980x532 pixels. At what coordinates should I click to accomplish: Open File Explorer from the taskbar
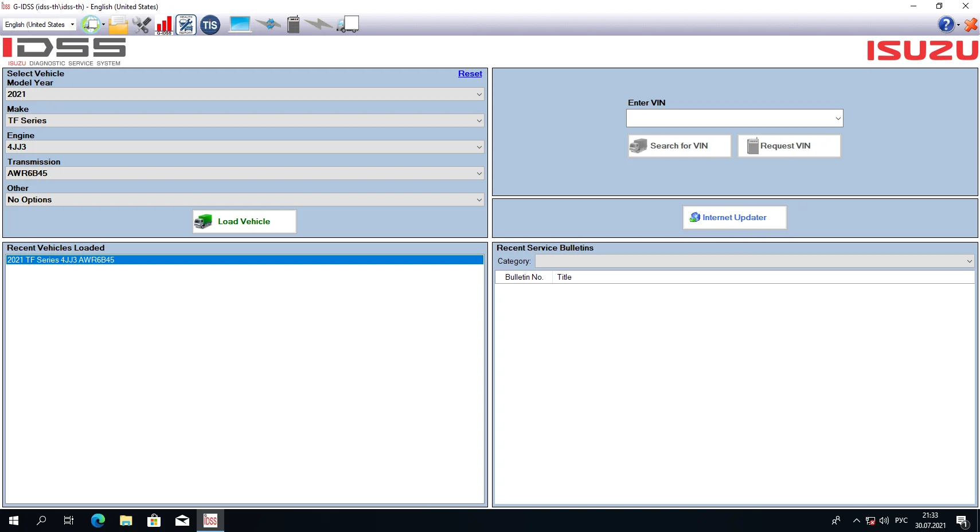[126, 521]
